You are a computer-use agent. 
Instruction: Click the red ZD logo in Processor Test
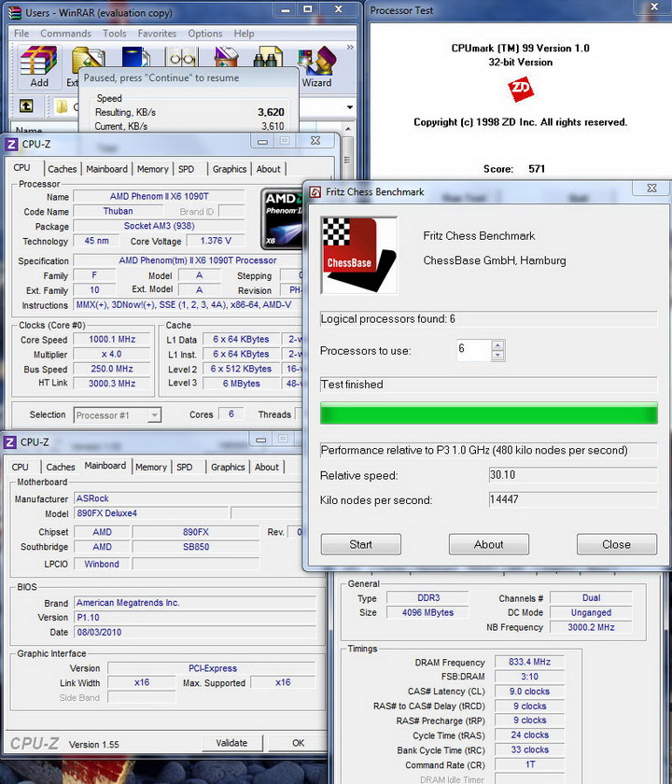pyautogui.click(x=521, y=90)
